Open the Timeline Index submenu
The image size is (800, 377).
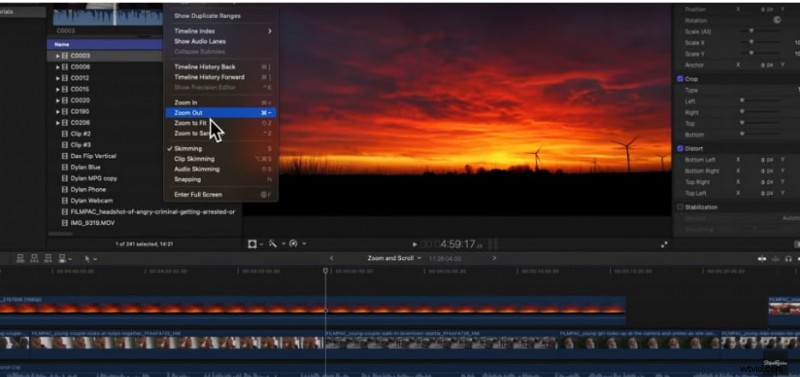point(220,31)
